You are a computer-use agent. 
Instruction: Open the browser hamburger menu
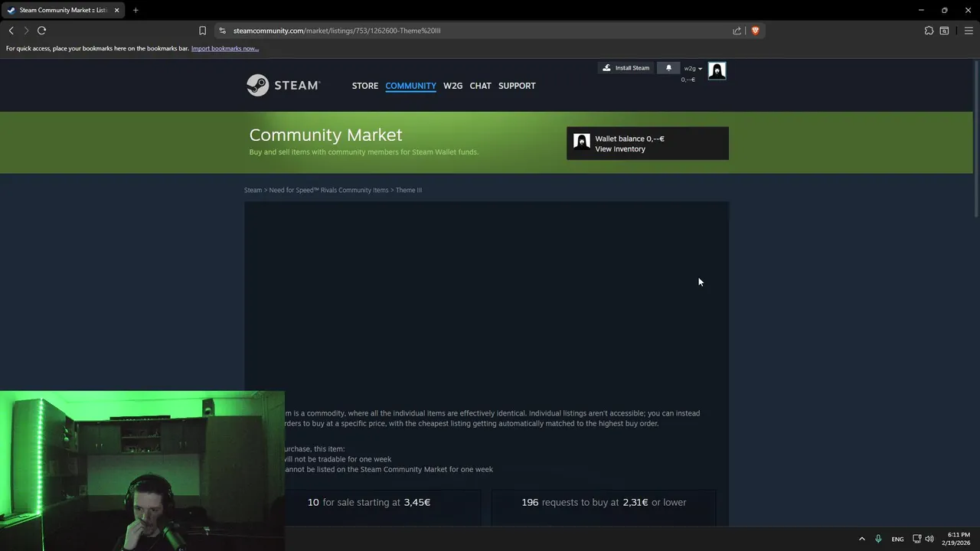point(969,31)
